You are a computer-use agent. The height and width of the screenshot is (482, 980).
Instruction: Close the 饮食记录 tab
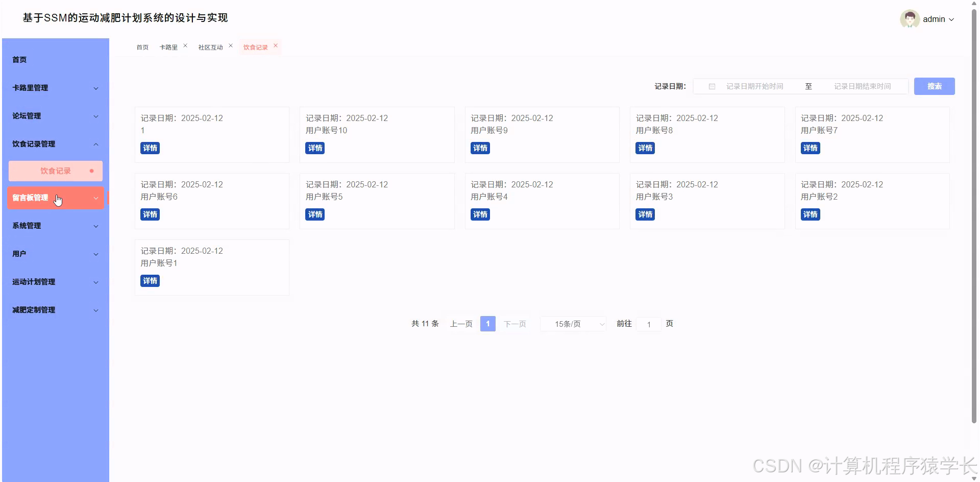tap(276, 46)
